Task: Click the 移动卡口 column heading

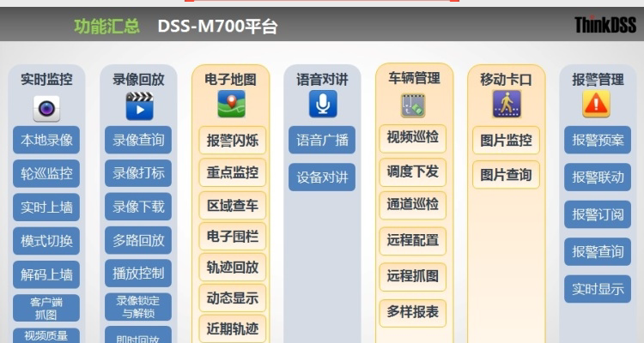Action: pos(506,79)
